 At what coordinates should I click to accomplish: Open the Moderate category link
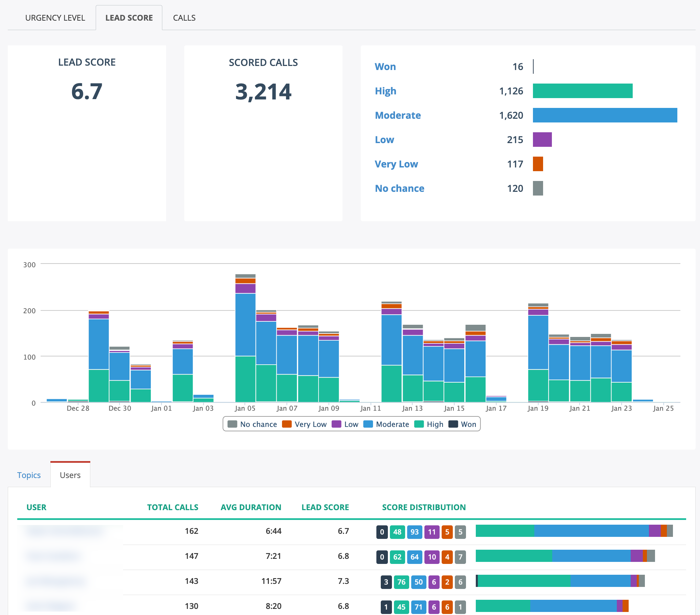coord(398,115)
